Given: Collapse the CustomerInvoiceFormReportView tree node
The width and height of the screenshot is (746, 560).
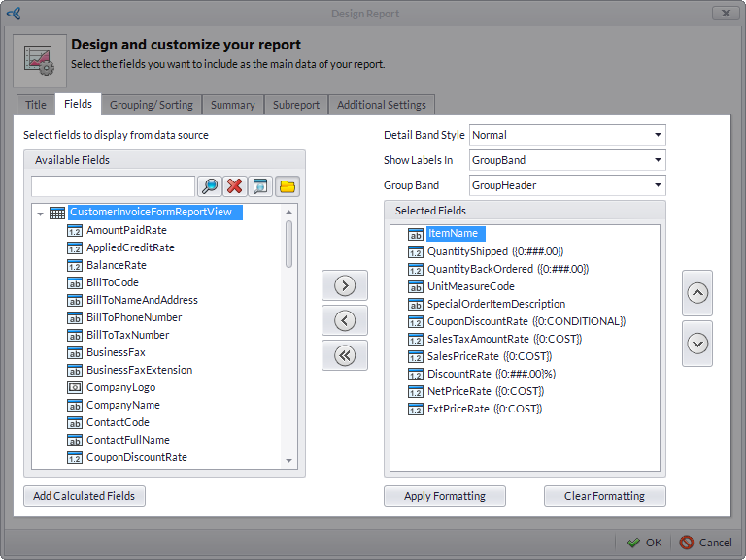Looking at the screenshot, I should (40, 214).
